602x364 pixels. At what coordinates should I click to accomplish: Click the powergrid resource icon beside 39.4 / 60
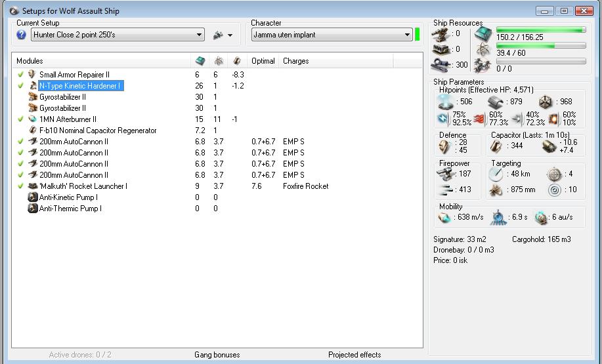483,49
